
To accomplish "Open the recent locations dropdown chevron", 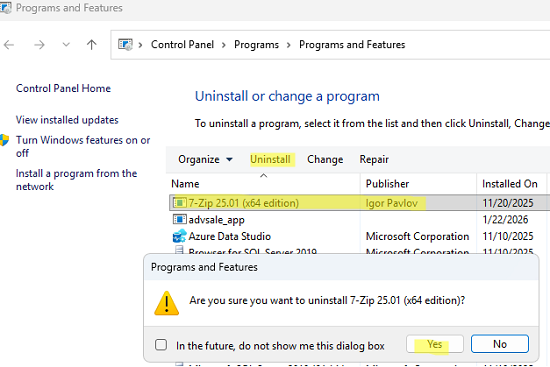I will [66, 45].
